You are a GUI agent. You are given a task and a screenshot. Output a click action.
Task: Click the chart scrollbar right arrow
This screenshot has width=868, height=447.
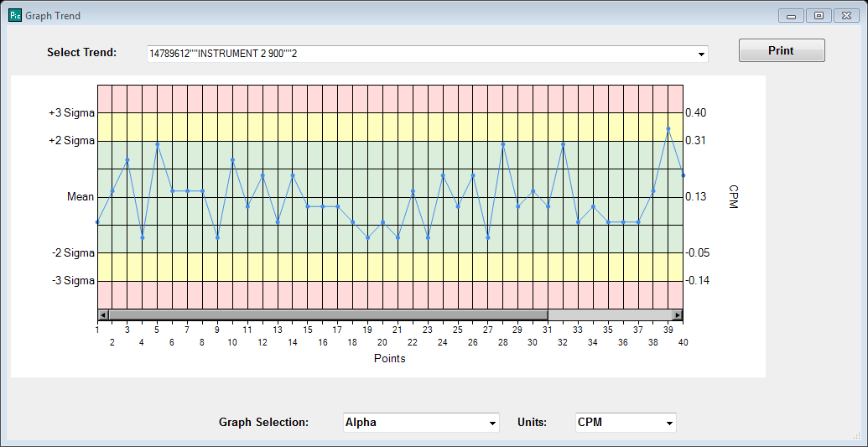tap(678, 314)
